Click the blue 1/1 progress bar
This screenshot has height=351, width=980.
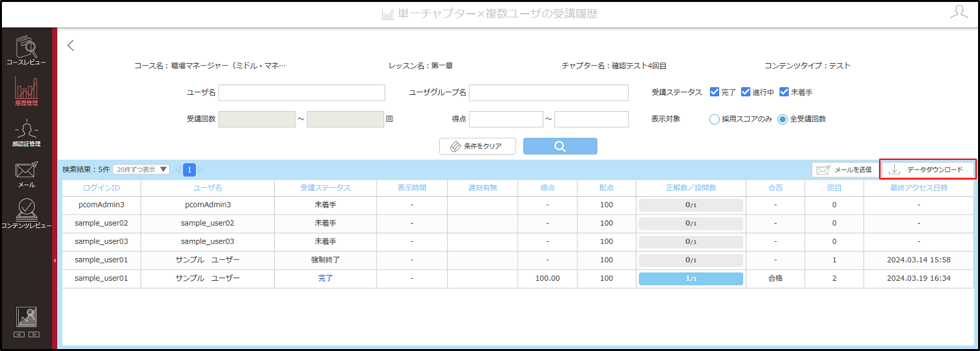(x=691, y=279)
